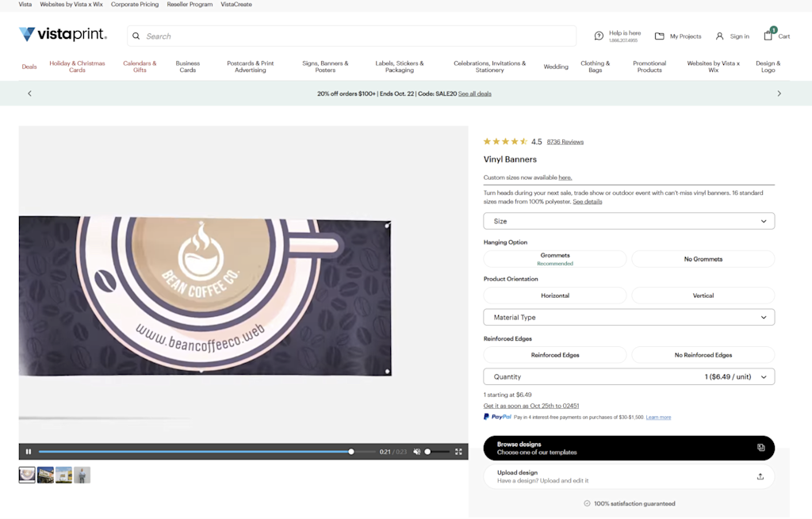Open the shopping cart icon

click(768, 35)
